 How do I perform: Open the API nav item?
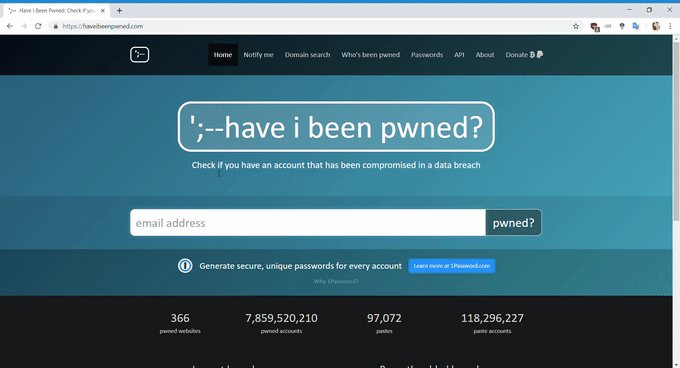459,55
